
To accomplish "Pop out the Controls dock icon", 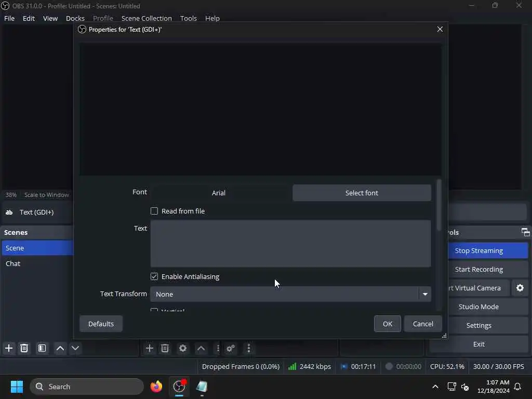I will pos(525,232).
